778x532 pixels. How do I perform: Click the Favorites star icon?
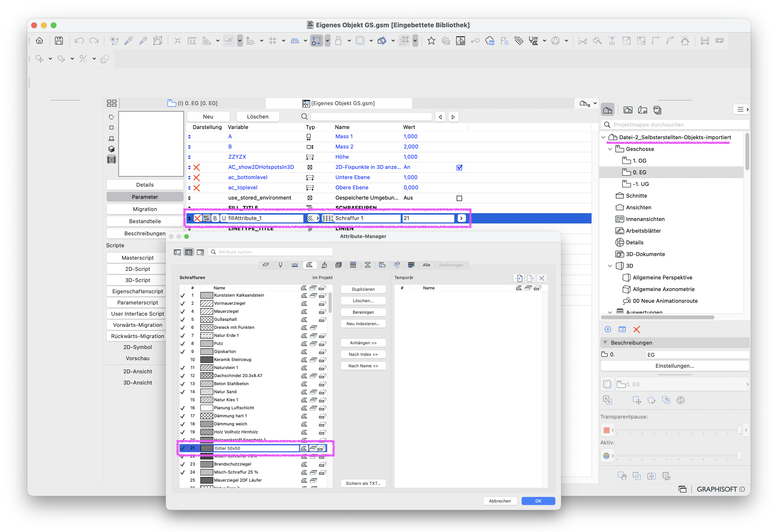(x=431, y=41)
